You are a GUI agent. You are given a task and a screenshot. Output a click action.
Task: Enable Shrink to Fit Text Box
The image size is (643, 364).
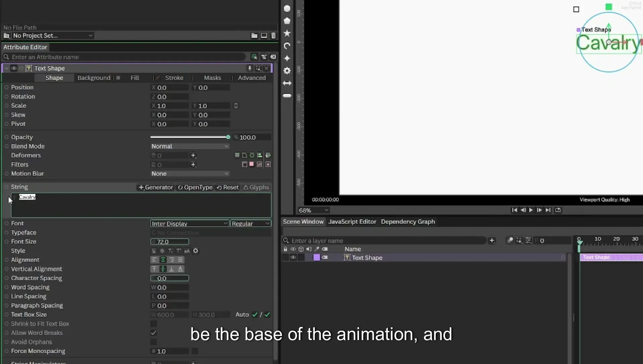tap(153, 324)
